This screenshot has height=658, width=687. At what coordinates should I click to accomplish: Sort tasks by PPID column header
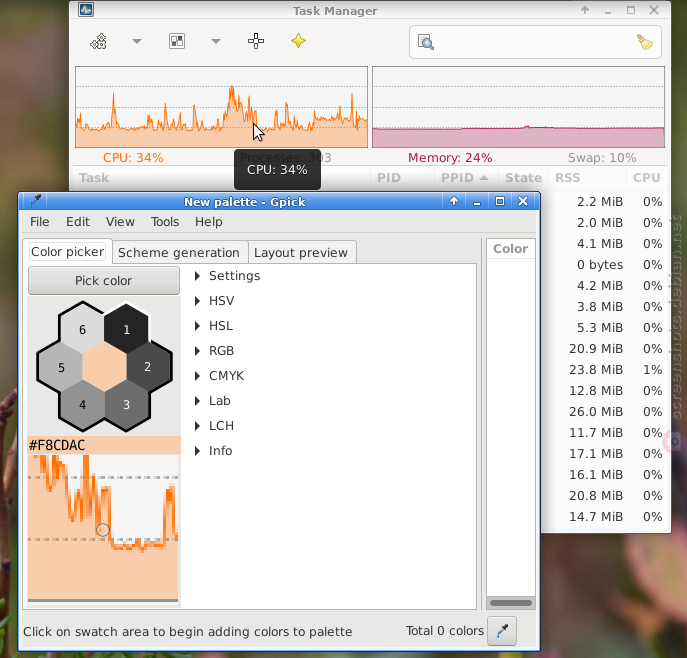[x=465, y=178]
